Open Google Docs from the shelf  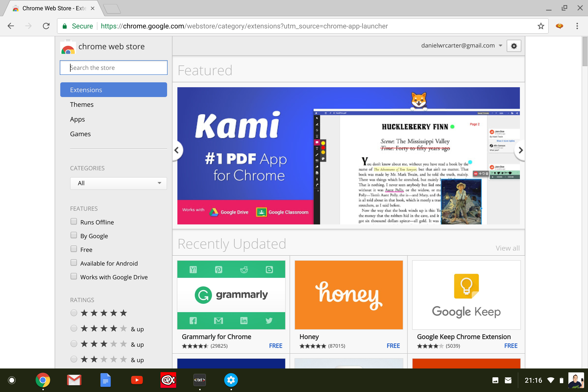point(106,380)
